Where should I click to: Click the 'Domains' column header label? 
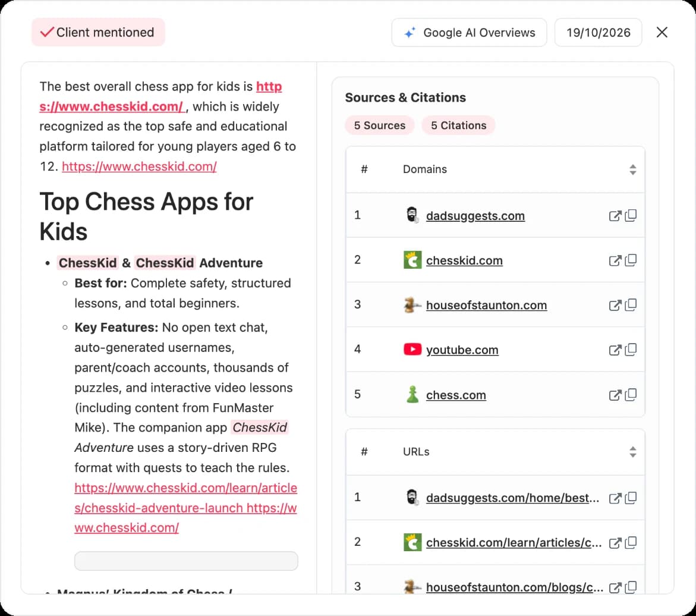pos(425,169)
